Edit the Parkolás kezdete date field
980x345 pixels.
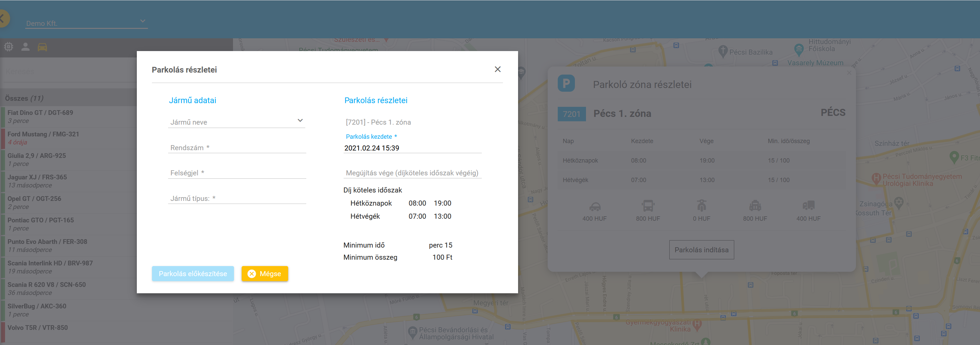coord(412,148)
